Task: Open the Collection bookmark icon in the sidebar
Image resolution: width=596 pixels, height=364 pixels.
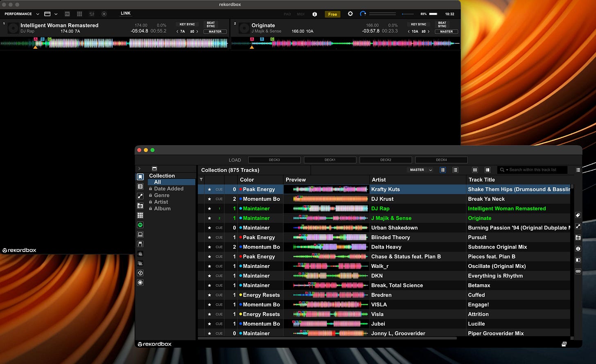Action: click(x=140, y=177)
